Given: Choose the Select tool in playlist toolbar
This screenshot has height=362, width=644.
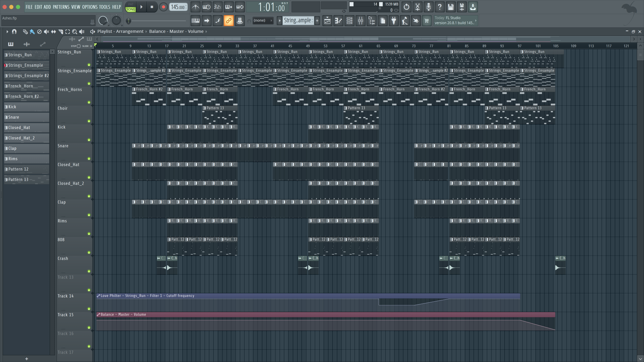Looking at the screenshot, I should pos(67,32).
